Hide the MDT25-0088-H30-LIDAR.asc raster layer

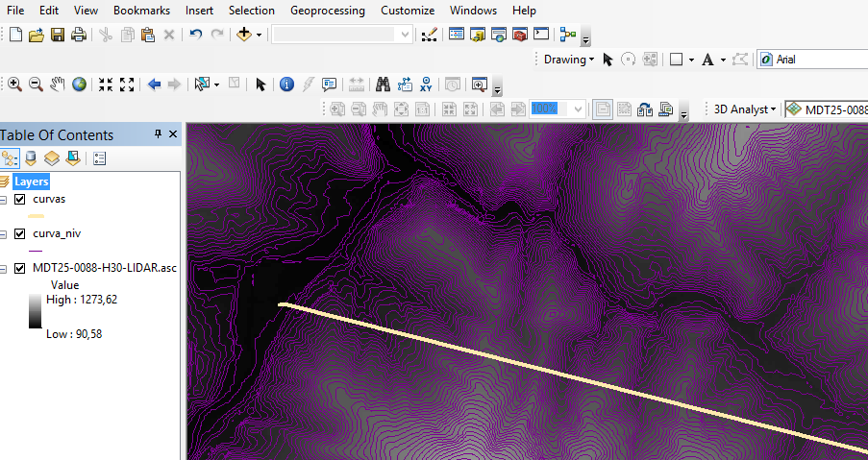coord(19,268)
